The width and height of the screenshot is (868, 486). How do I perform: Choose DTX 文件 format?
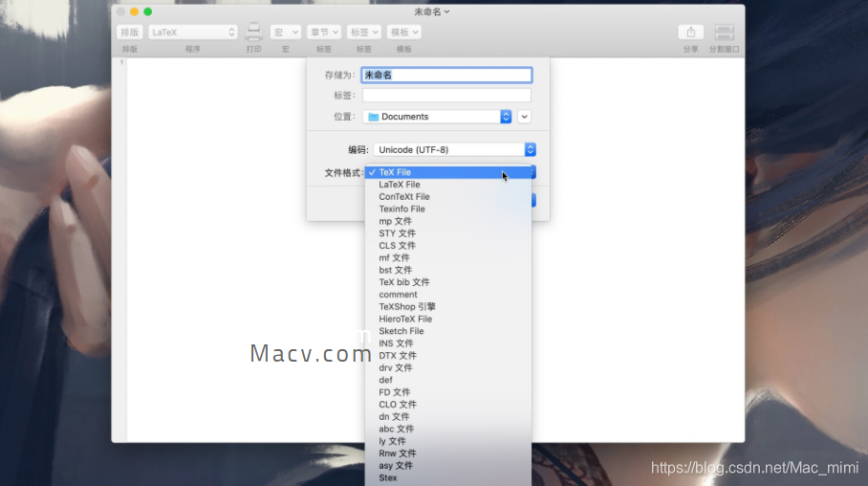(448, 355)
